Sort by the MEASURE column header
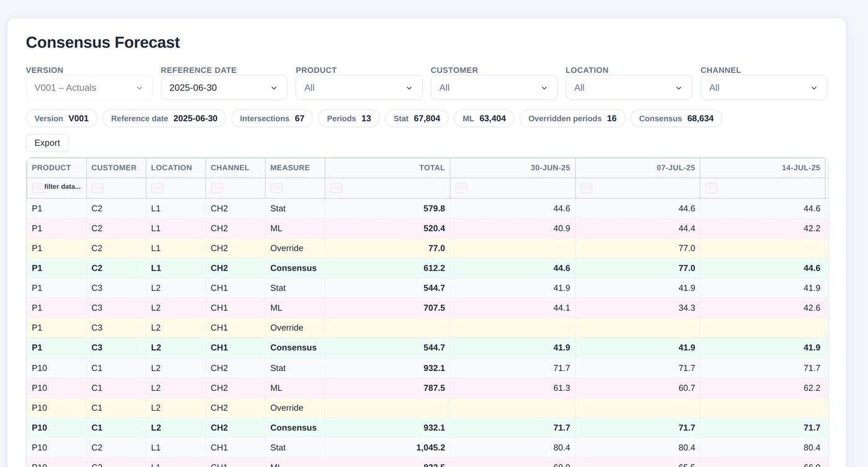This screenshot has width=868, height=467. pos(294,168)
